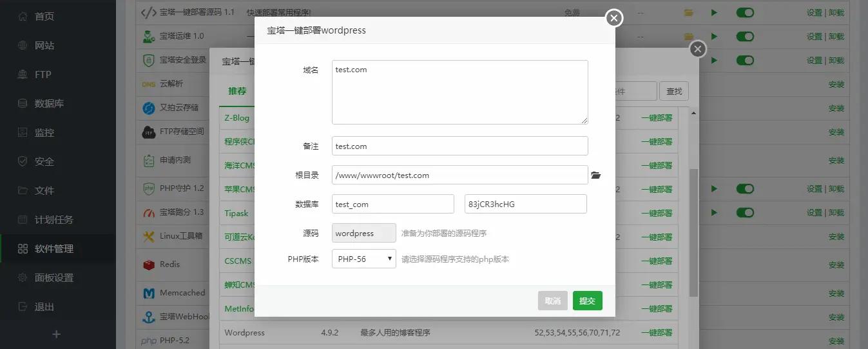Viewport: 868px width, 349px height.
Task: Open 面板设置 panel settings
Action: coord(53,277)
